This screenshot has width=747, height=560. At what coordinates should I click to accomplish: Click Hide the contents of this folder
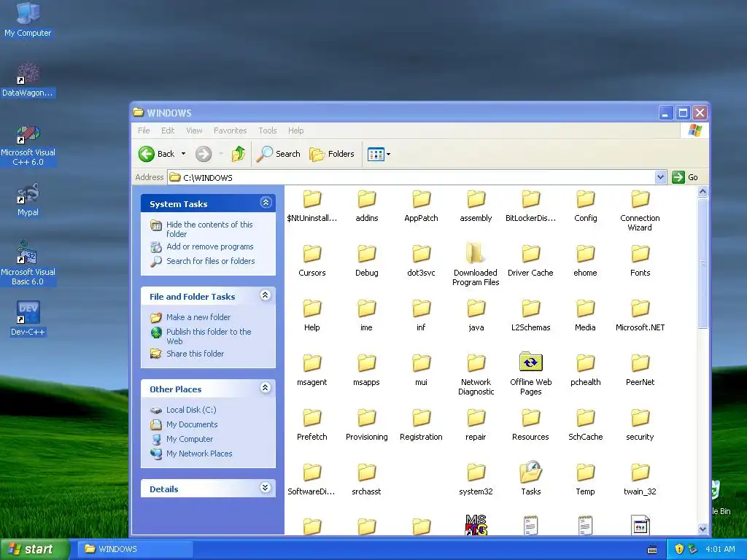point(209,229)
